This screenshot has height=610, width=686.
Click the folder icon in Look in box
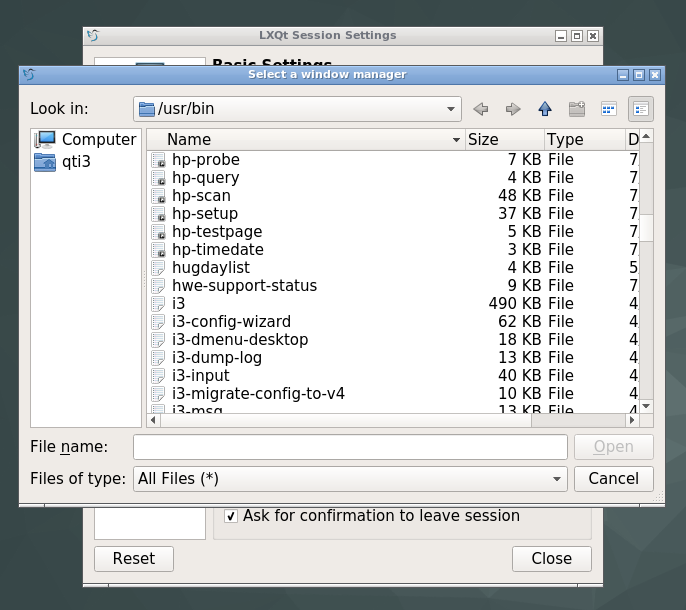(x=147, y=109)
